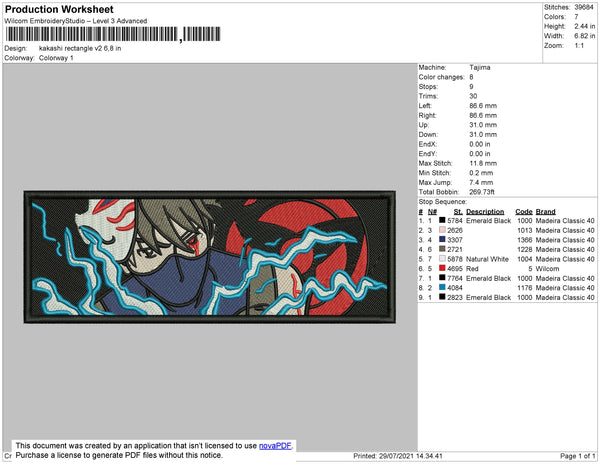Click the Width value '6.82 in'
This screenshot has width=600, height=464.
(x=584, y=36)
